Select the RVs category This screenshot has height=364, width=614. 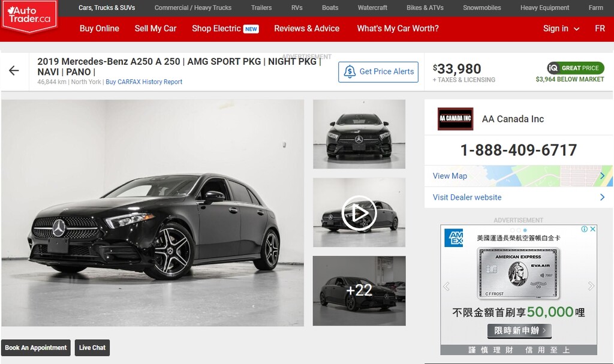tap(297, 8)
